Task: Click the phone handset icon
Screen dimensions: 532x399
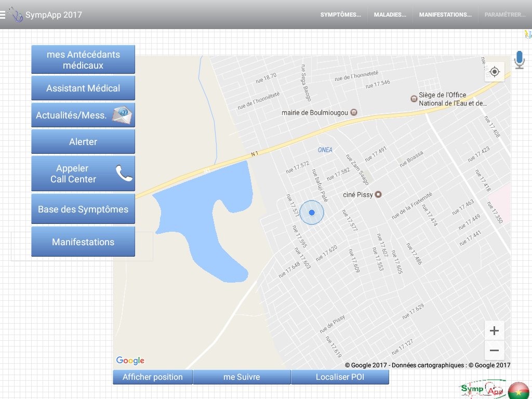Action: [124, 173]
